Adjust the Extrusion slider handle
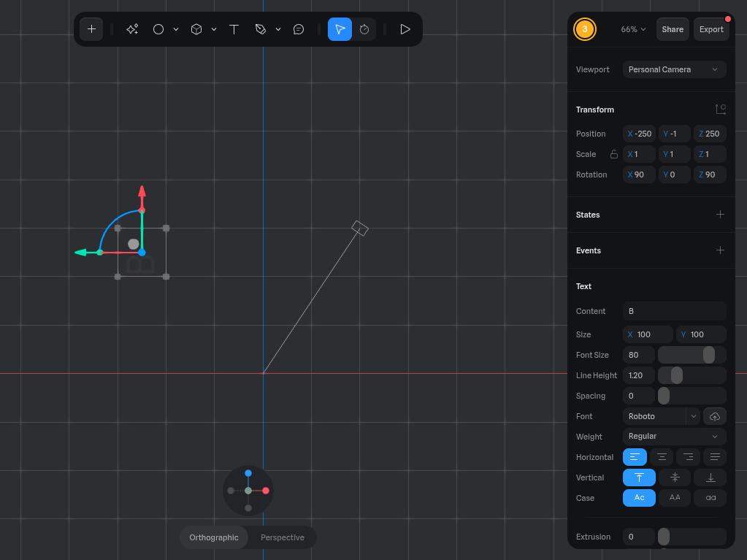The image size is (747, 560). click(x=664, y=537)
